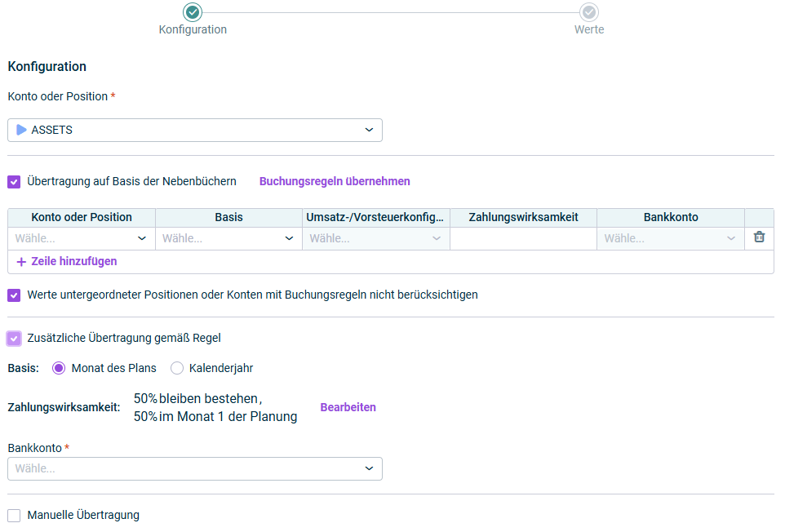Enable the Manuelle Übertragung checkbox
This screenshot has height=532, width=785.
click(14, 516)
